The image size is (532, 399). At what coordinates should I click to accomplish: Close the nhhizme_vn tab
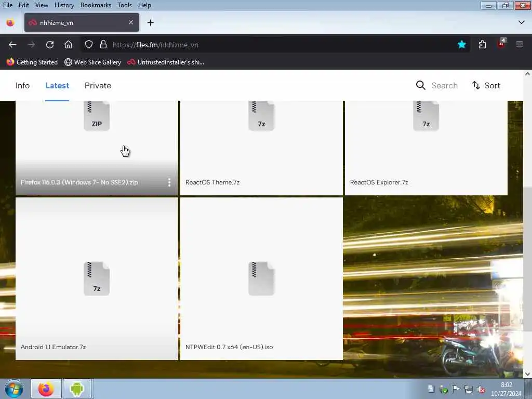coord(131,22)
